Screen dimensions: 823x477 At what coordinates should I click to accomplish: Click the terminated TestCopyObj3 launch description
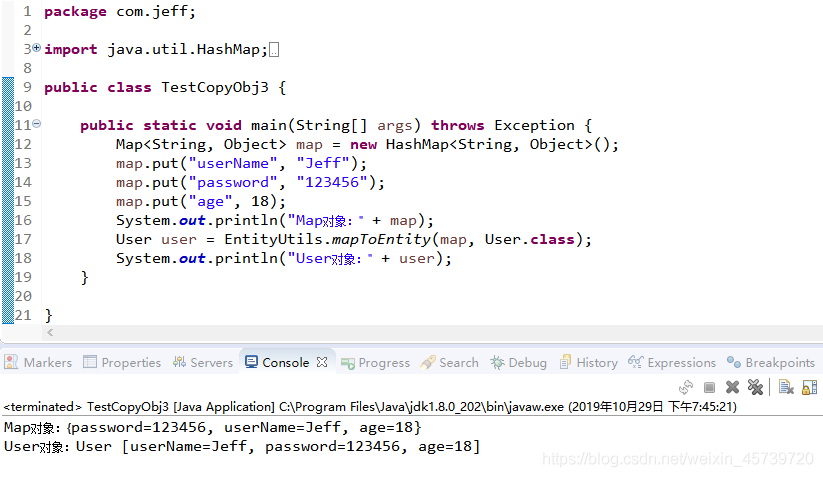pos(370,407)
